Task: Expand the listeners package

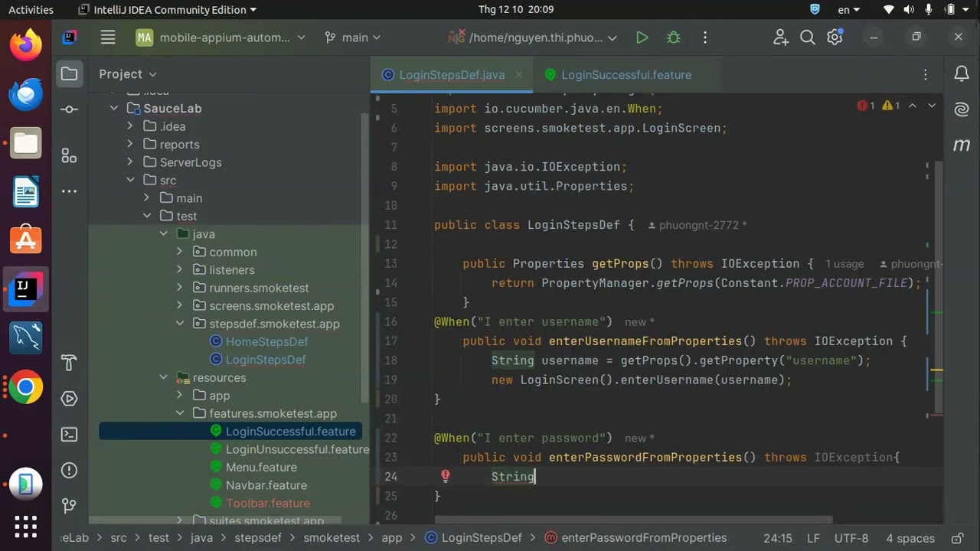Action: coord(180,269)
